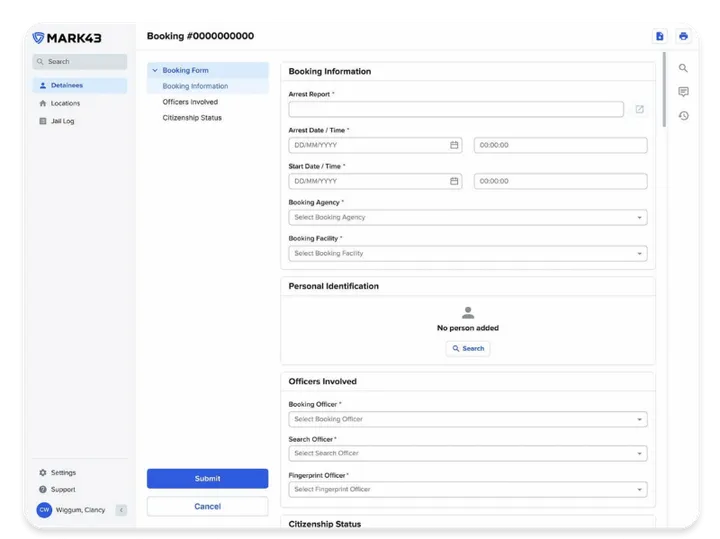Click the sidebar Search field
Screen dimensions: 720x539
tap(80, 62)
